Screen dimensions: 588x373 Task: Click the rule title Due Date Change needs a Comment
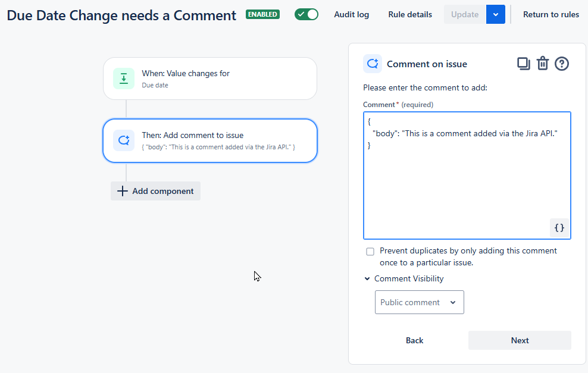click(x=121, y=15)
